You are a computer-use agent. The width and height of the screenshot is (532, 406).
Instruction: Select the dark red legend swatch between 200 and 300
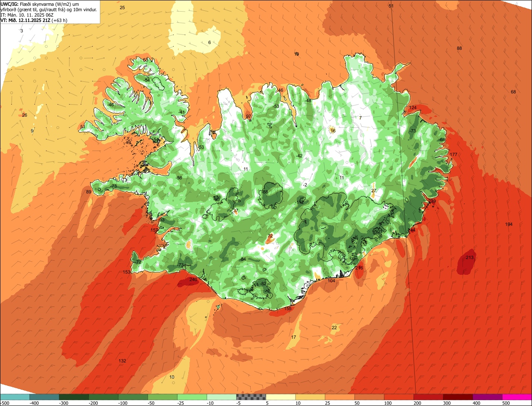click(429, 397)
